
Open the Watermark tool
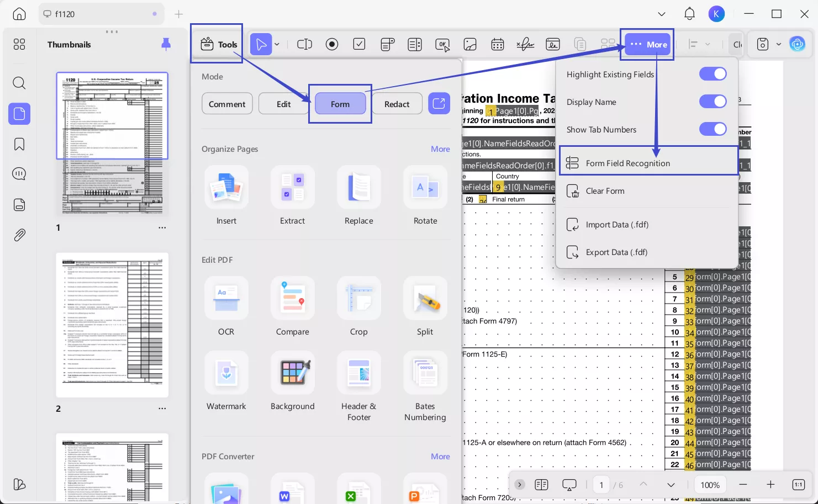coord(226,373)
